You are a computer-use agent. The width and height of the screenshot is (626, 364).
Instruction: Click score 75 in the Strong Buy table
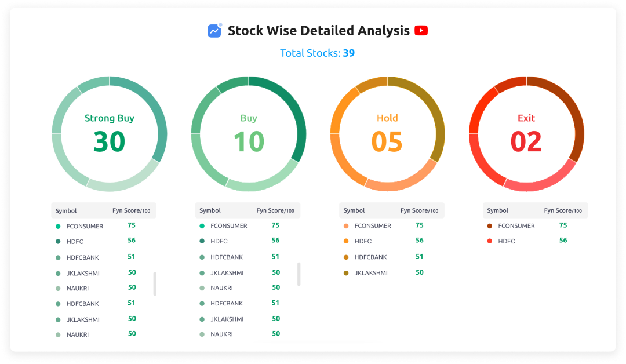tap(132, 225)
